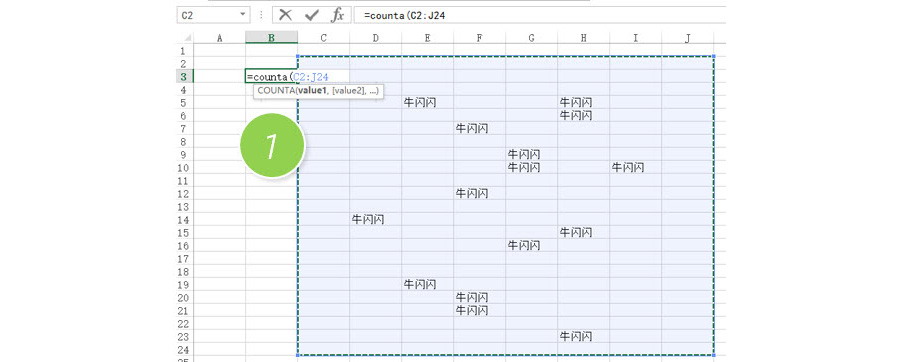Confirm formula with the checkmark icon
The image size is (900, 362).
tap(312, 15)
